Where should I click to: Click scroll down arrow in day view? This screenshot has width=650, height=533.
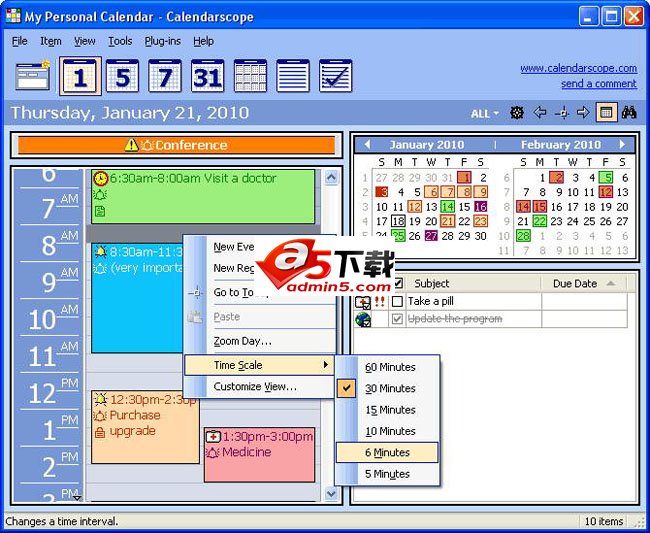coord(331,493)
